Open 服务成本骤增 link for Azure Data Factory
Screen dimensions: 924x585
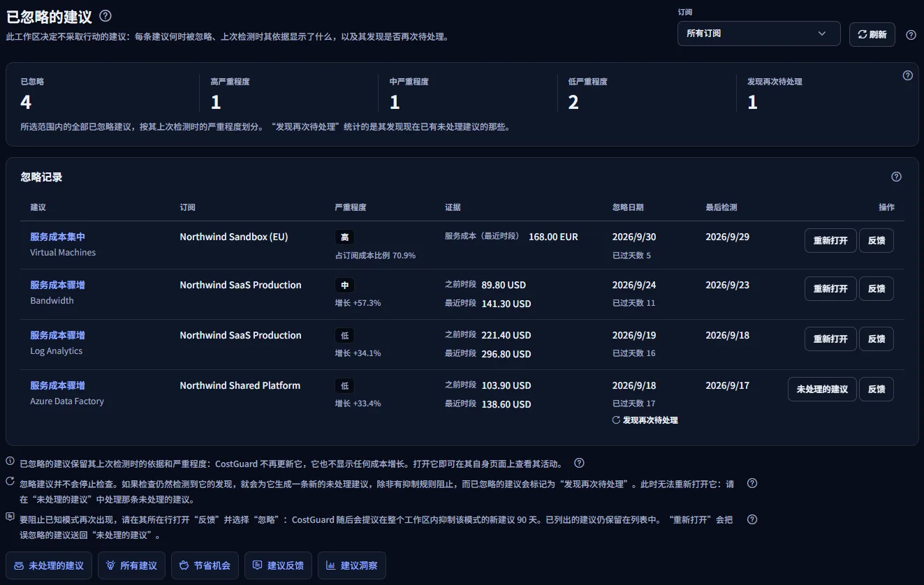point(57,386)
